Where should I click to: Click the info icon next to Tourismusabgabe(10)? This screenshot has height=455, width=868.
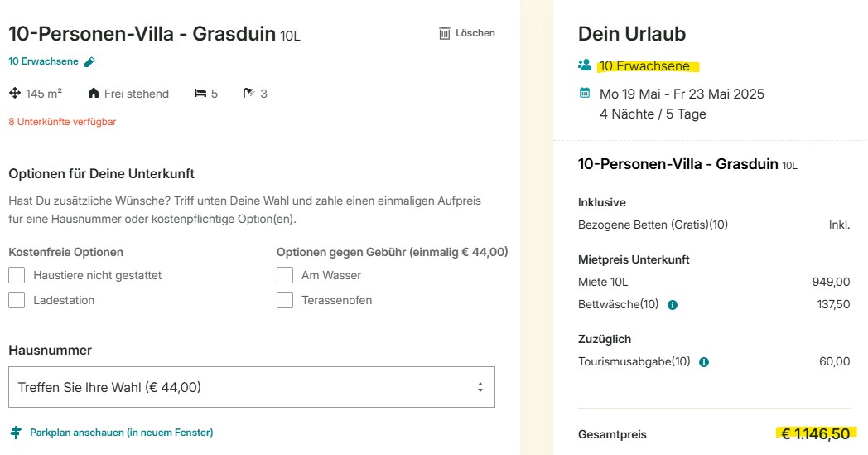click(704, 362)
